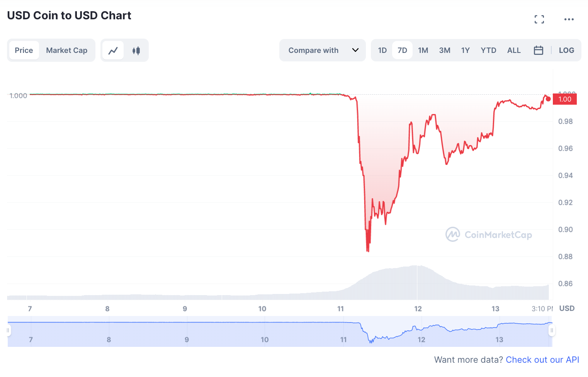This screenshot has width=588, height=377.
Task: Follow the Check out our API link
Action: [x=542, y=360]
